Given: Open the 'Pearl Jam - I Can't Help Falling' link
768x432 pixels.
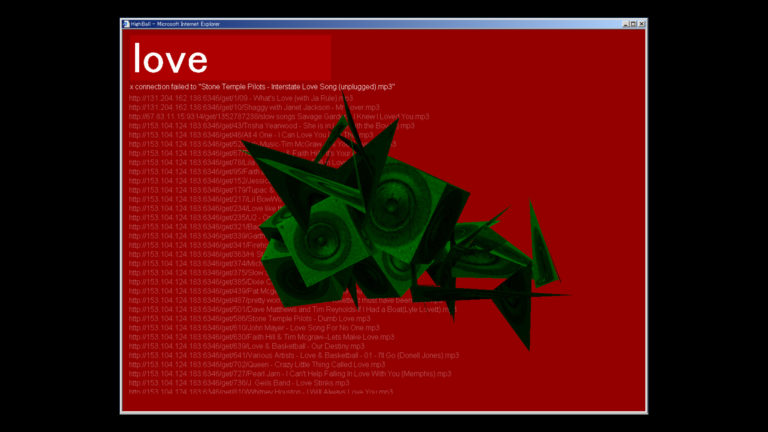Looking at the screenshot, I should click(290, 374).
